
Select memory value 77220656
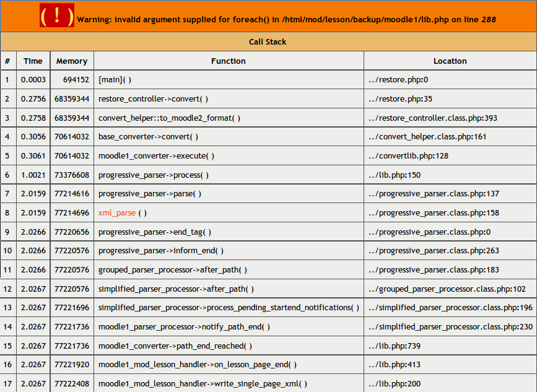(x=72, y=232)
